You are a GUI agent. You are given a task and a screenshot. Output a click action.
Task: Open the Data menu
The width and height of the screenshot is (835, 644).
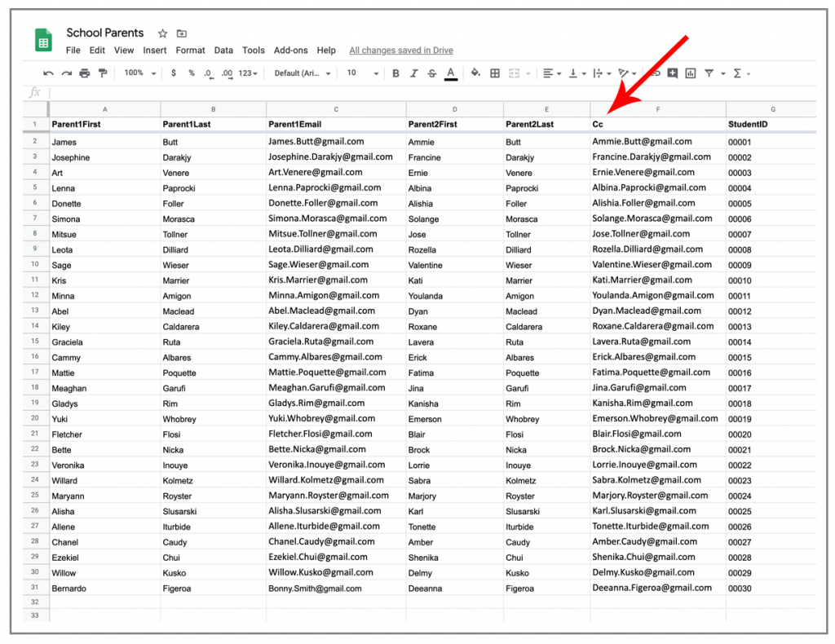(x=223, y=50)
